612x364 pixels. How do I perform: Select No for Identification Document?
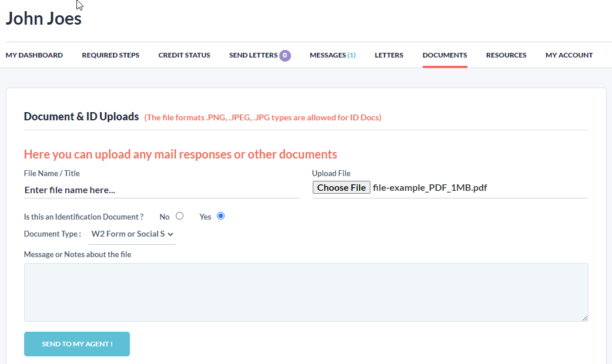click(180, 216)
